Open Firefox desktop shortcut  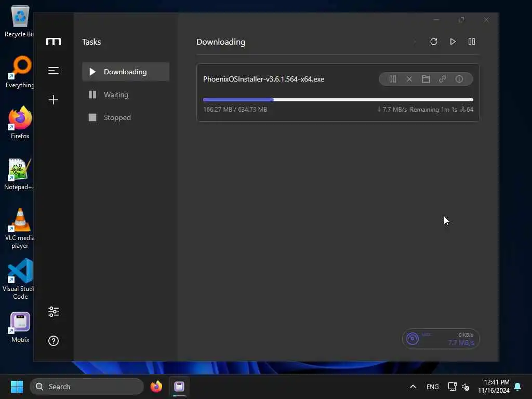pos(20,123)
